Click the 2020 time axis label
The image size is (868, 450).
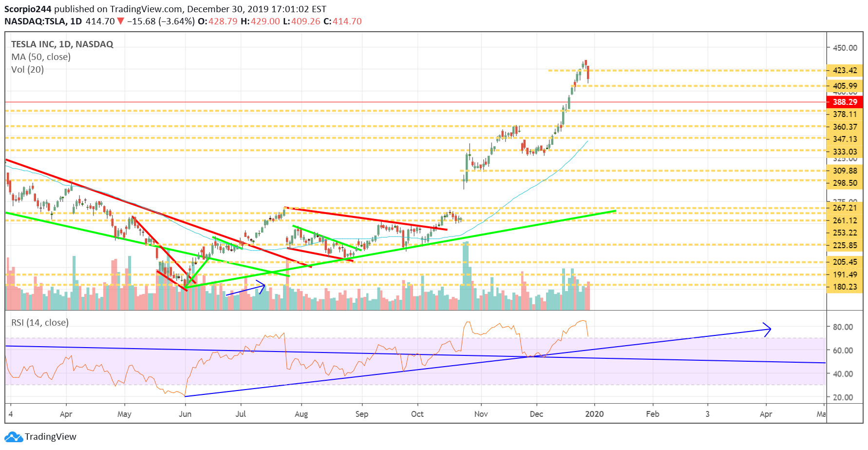[594, 414]
